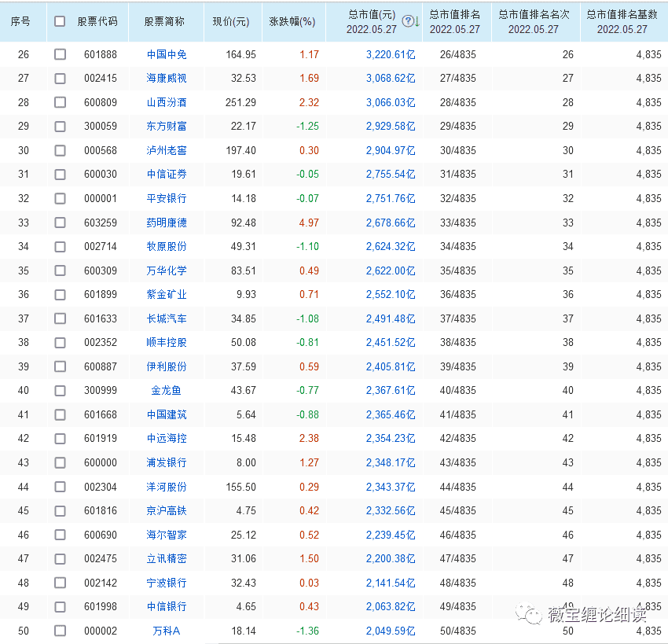Open the 浦发银行 stock link
This screenshot has height=644, width=668.
[x=167, y=462]
